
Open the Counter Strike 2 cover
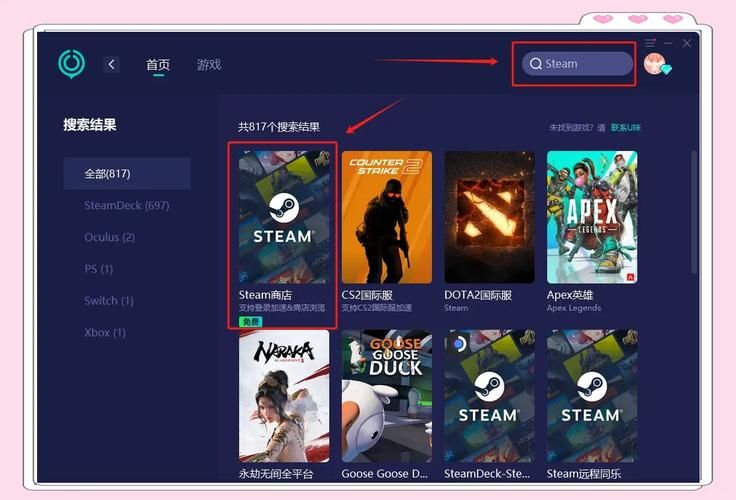click(387, 217)
